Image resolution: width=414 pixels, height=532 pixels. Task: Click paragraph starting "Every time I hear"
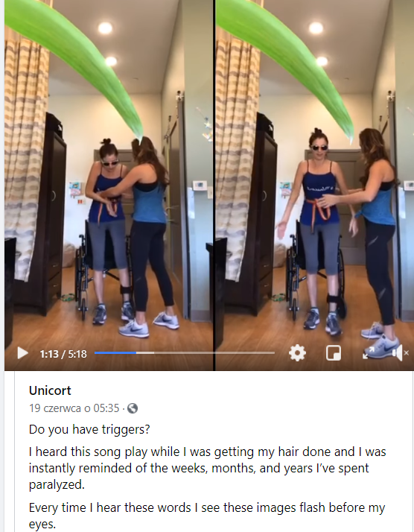(x=207, y=516)
